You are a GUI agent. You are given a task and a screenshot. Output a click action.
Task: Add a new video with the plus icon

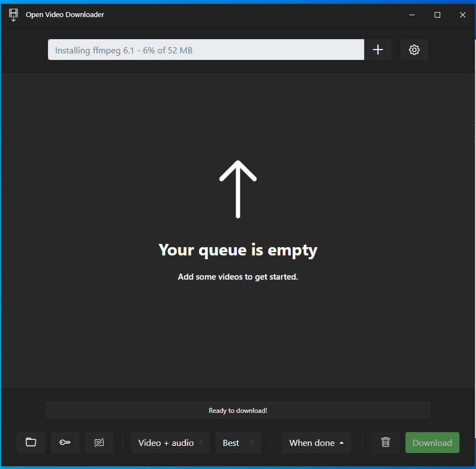point(378,50)
